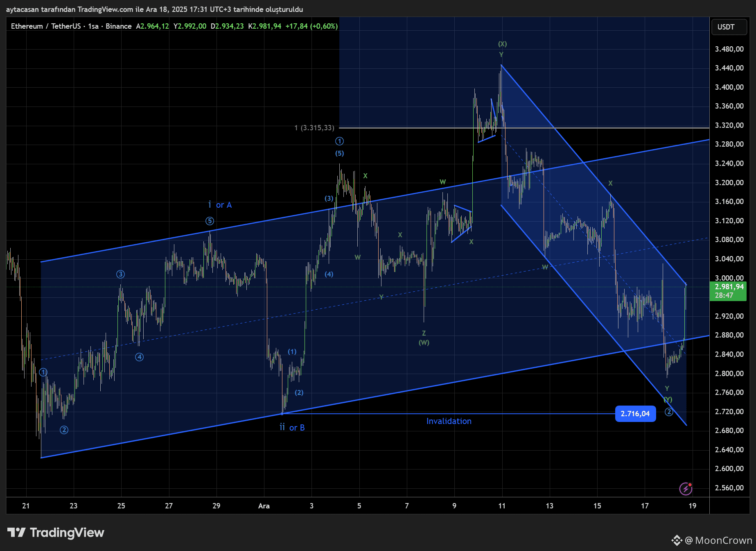Viewport: 756px width, 551px height.
Task: Click the (2) wave label in parentheses
Action: [x=299, y=392]
